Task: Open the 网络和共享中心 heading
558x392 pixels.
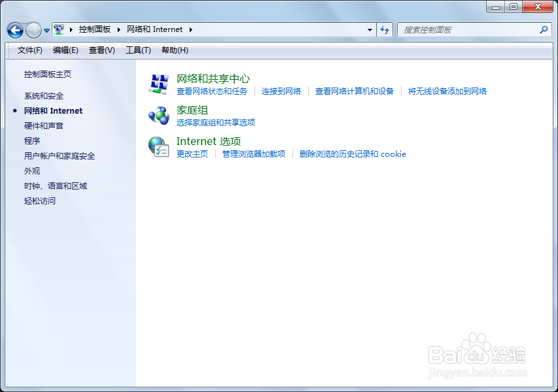Action: pyautogui.click(x=213, y=79)
